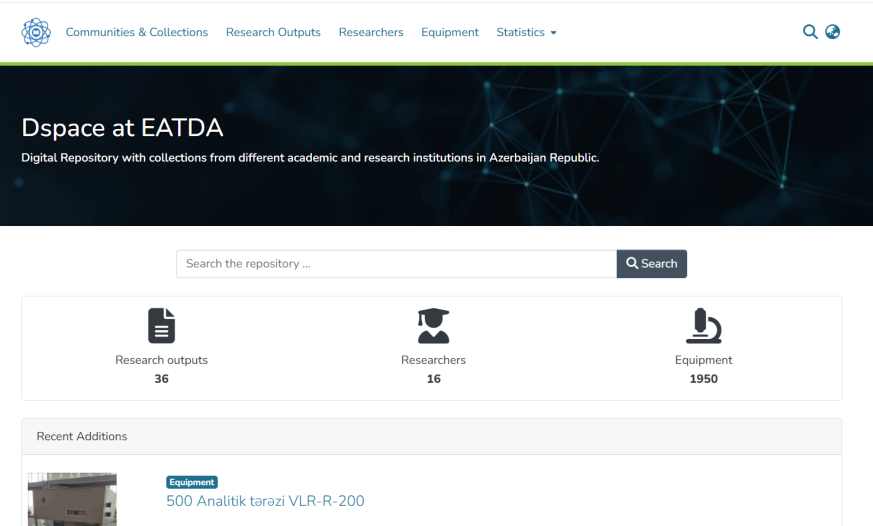The image size is (873, 526).
Task: Click the recent addition equipment thumbnail
Action: pyautogui.click(x=72, y=499)
